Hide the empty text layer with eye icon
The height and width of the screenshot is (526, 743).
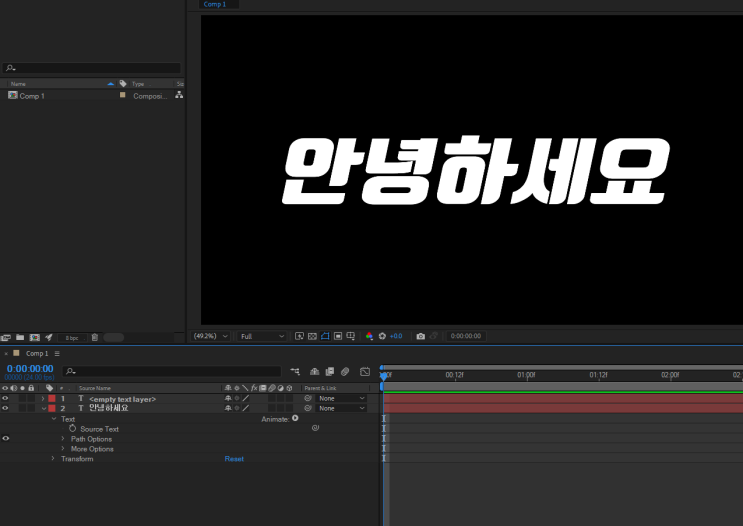[x=5, y=398]
